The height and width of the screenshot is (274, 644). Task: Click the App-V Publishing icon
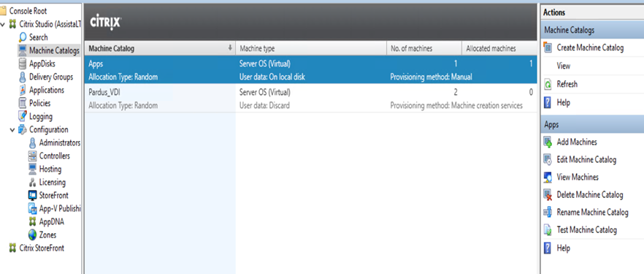(x=32, y=209)
